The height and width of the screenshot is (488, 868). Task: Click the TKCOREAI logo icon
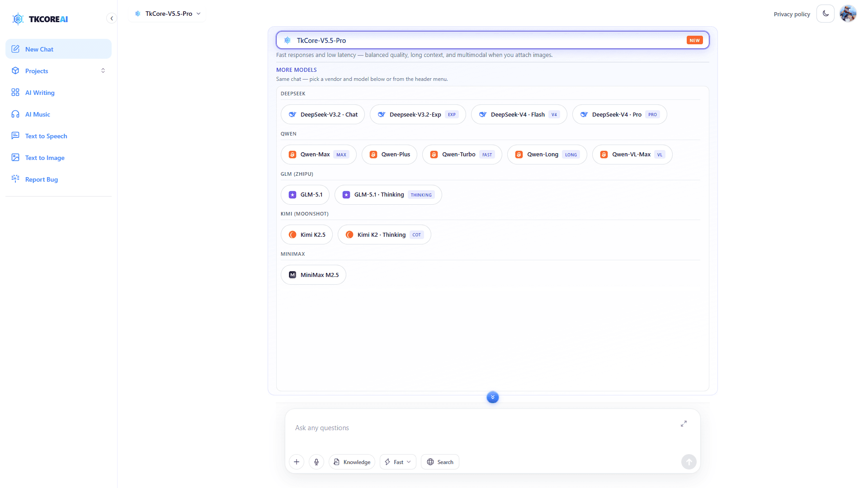click(18, 19)
